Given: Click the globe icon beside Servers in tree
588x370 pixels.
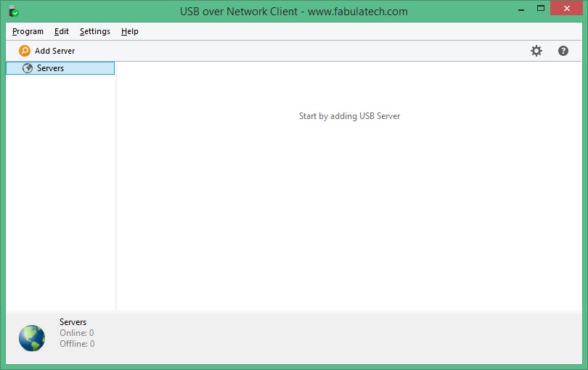Looking at the screenshot, I should (x=28, y=68).
